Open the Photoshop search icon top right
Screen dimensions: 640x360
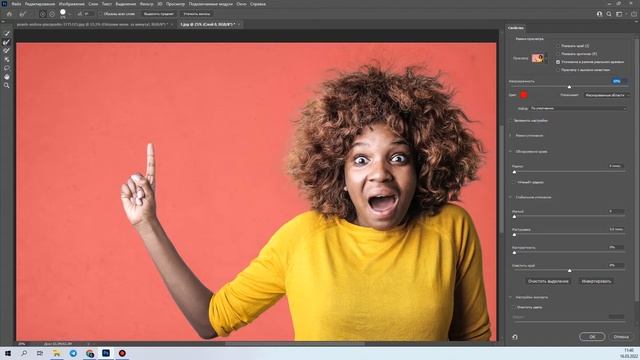pyautogui.click(x=609, y=14)
